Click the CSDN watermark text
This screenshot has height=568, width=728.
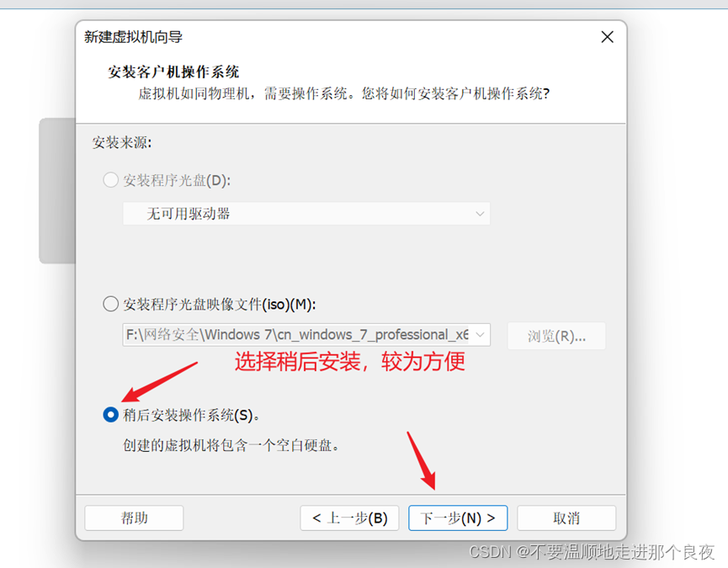592,552
